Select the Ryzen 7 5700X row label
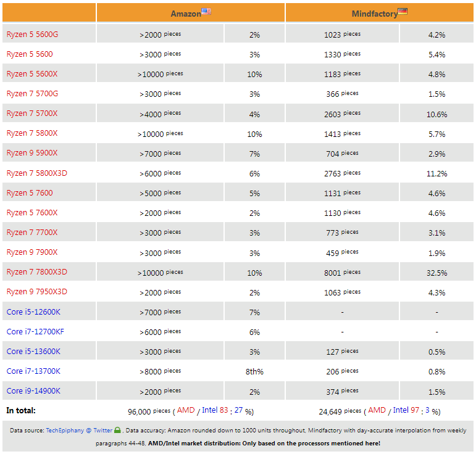 [x=32, y=113]
